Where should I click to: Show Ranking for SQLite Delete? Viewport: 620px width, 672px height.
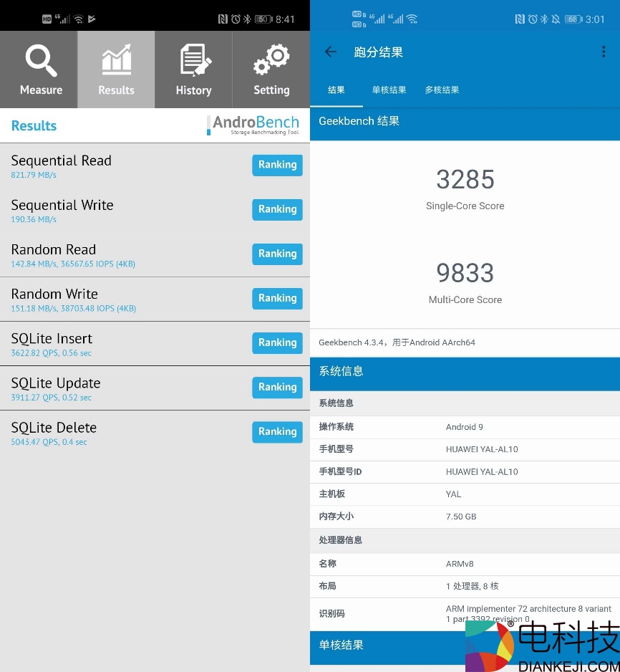277,431
